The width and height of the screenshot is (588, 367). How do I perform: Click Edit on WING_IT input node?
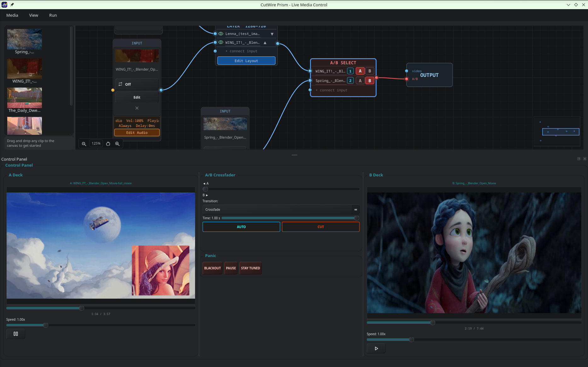pos(137,97)
